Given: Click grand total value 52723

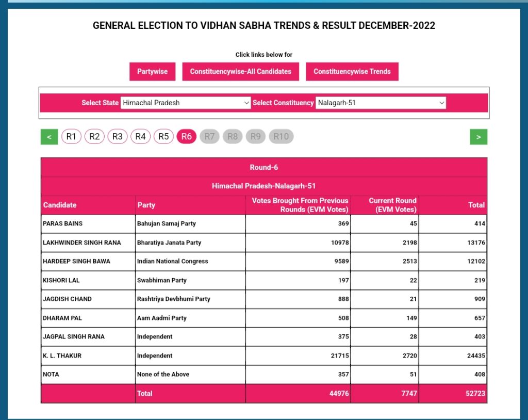Looking at the screenshot, I should [475, 393].
